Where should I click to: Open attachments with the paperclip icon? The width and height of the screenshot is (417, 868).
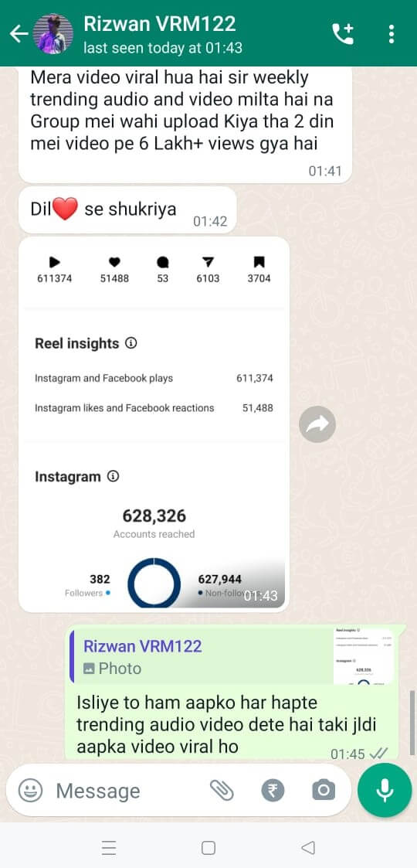222,791
